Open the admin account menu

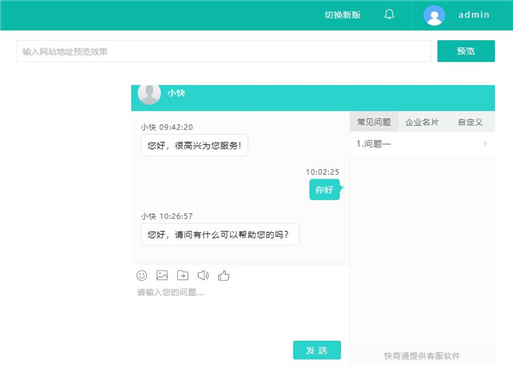(474, 15)
